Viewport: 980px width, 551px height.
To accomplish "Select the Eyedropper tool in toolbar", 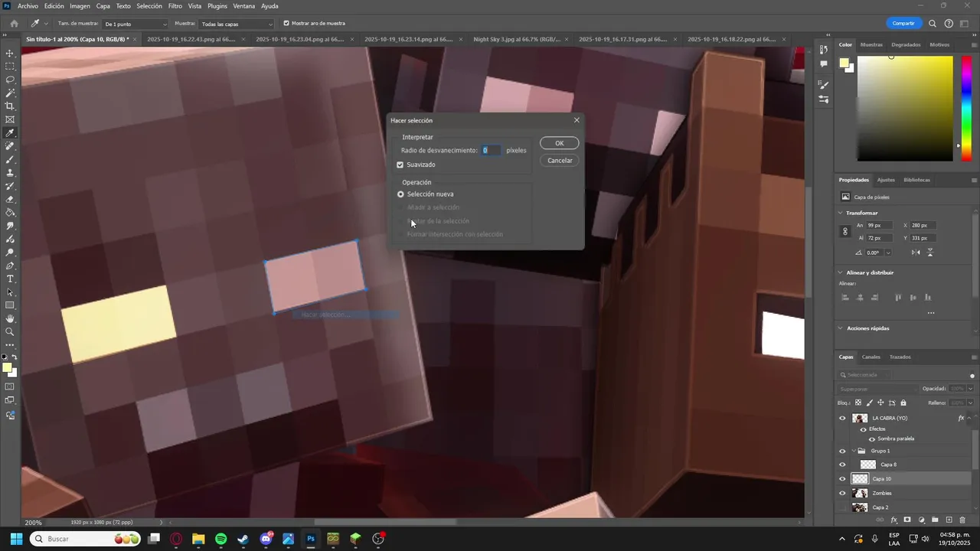I will [10, 133].
